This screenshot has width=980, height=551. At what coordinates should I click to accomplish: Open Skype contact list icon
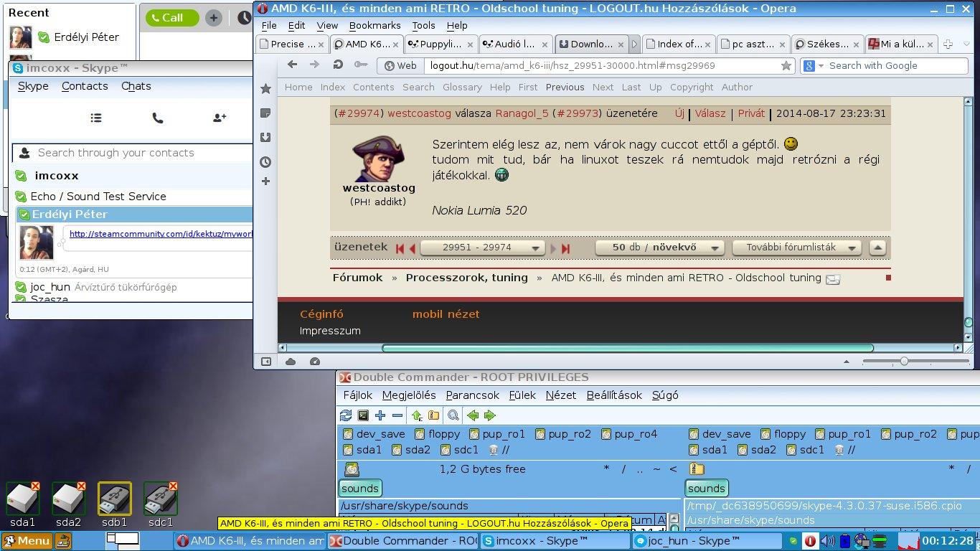[96, 118]
